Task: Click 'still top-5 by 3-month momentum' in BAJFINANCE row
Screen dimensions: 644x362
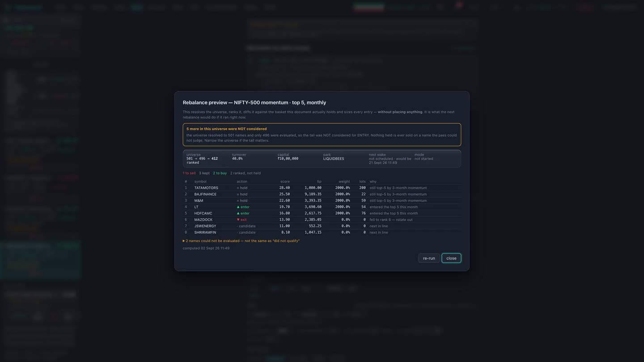Action: coord(398,194)
